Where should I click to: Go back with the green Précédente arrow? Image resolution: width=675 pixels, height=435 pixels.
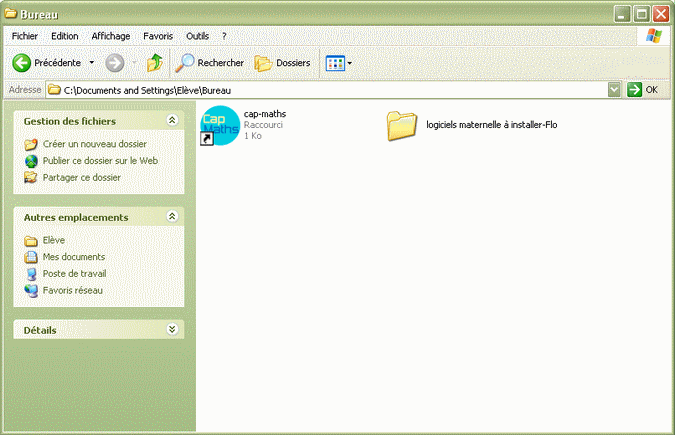[46, 63]
